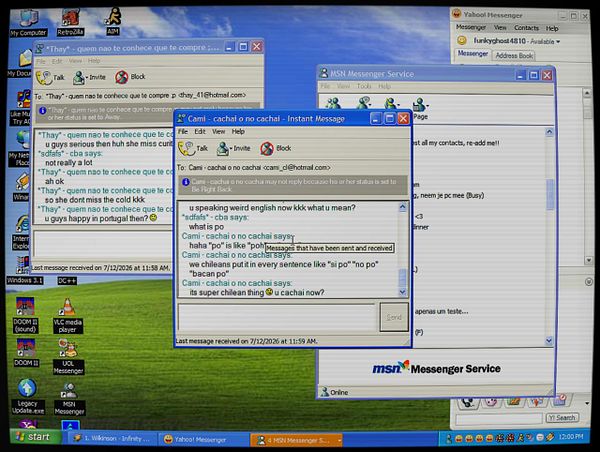
Task: Open Invite dropdown arrow in Thay window
Action: (x=87, y=77)
